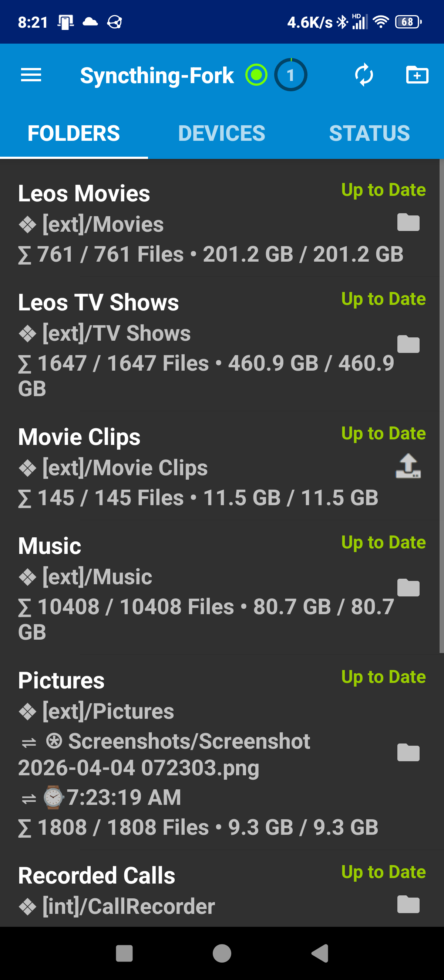The height and width of the screenshot is (980, 444).
Task: Tap the green sync status indicator
Action: [x=256, y=75]
